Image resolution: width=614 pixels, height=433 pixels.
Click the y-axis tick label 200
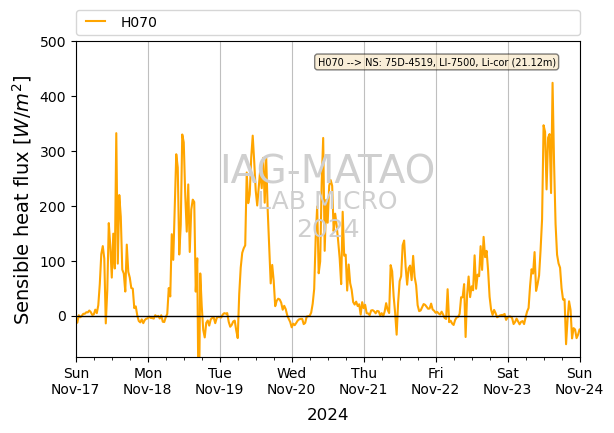tap(53, 207)
